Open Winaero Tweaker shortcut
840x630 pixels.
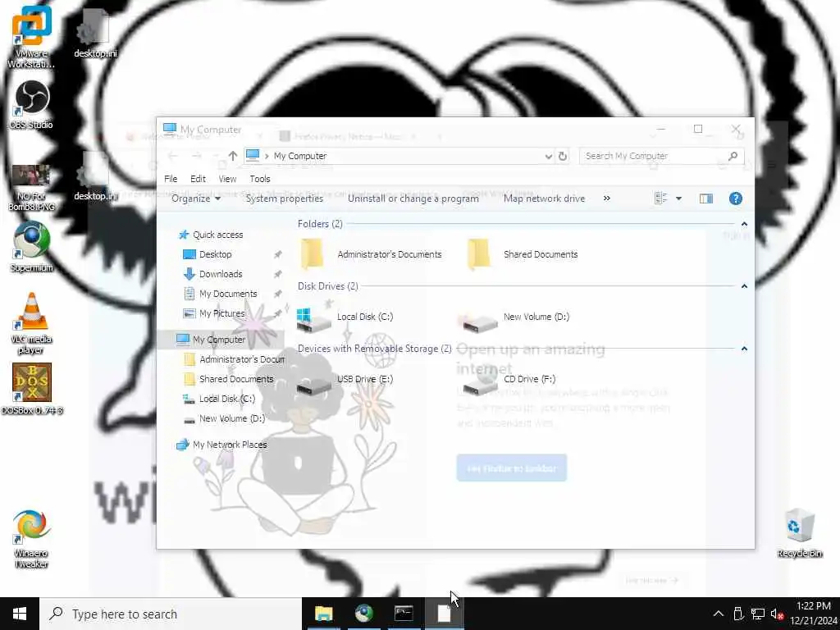31,538
